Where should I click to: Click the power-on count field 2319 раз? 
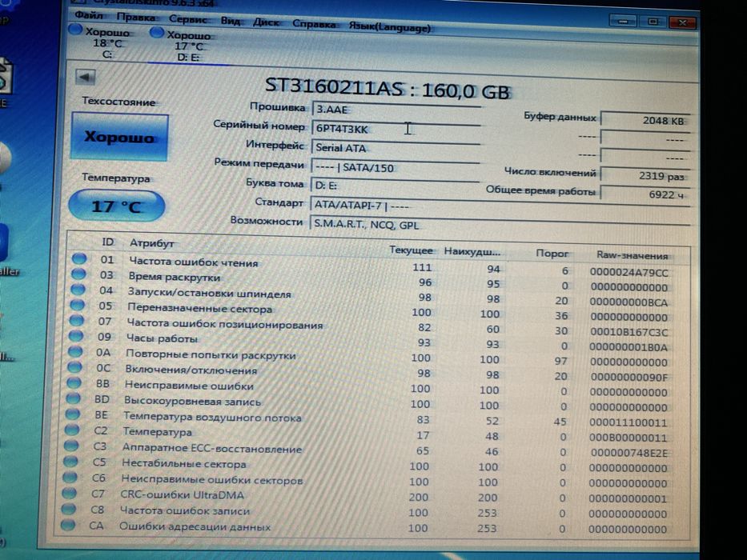coord(645,176)
